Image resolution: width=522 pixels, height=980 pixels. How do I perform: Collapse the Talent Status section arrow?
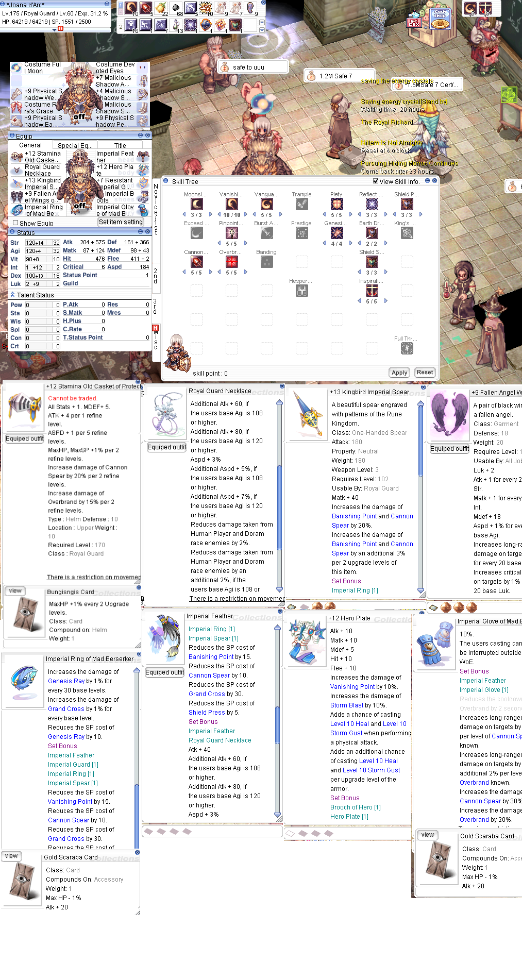[x=13, y=295]
